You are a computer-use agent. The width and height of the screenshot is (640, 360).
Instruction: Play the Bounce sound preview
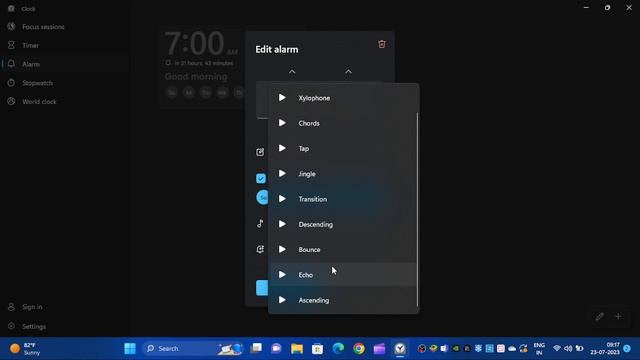coord(282,249)
